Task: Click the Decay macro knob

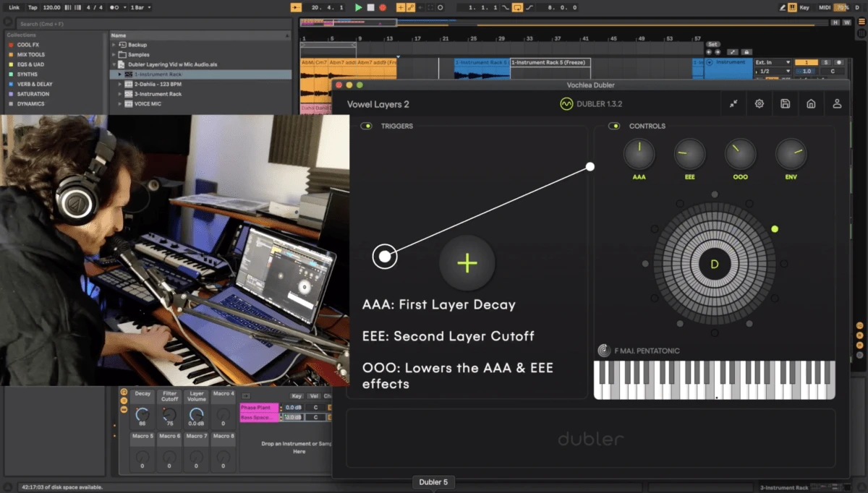Action: [x=142, y=414]
